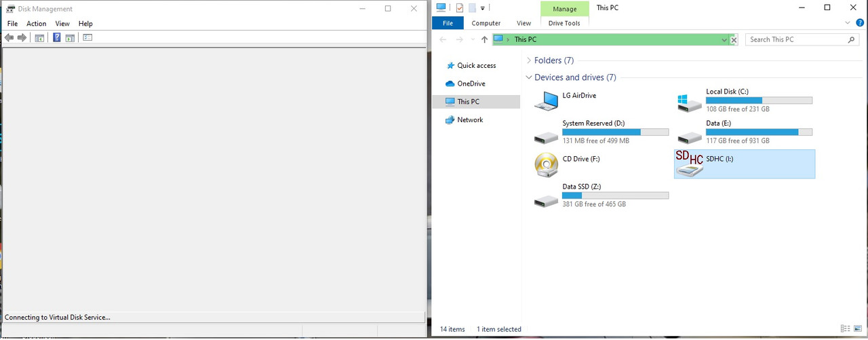
Task: Collapse the Devices and drives (7) group
Action: click(529, 77)
